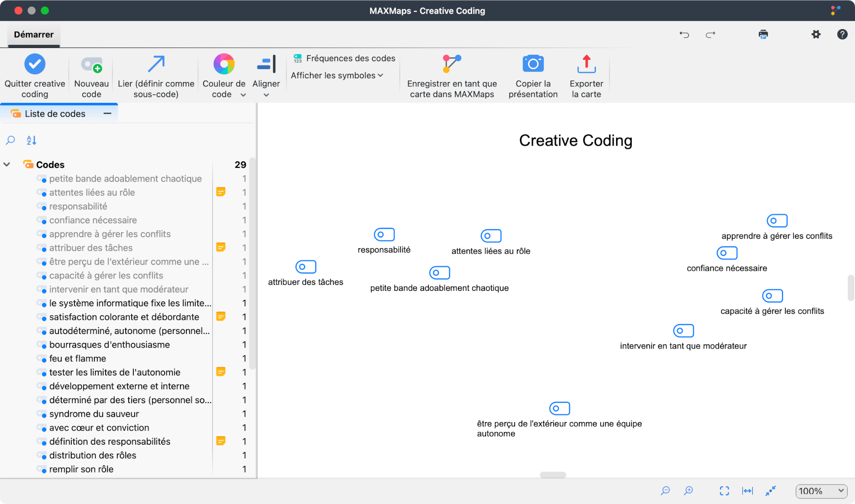Click être perçu de l'extérieur map symbol

click(559, 408)
